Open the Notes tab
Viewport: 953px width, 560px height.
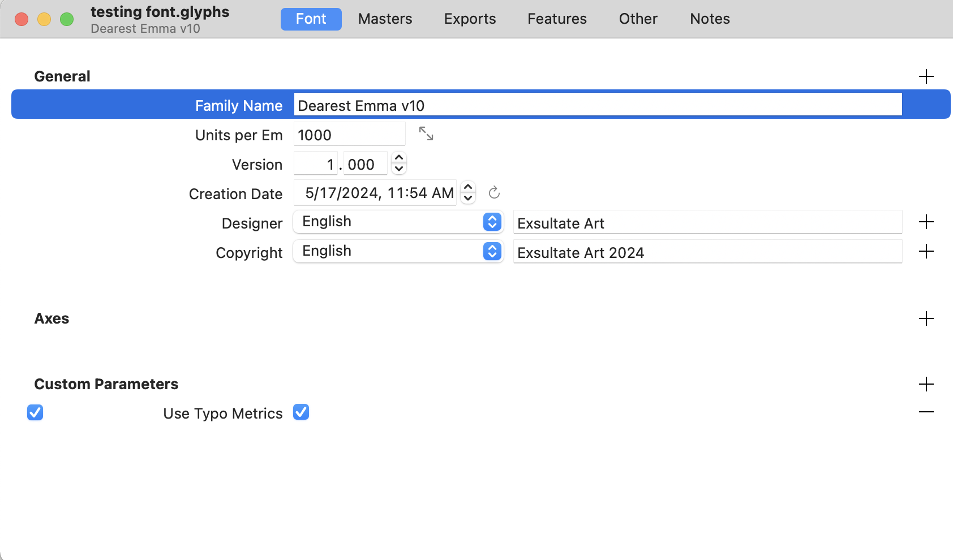pyautogui.click(x=710, y=19)
